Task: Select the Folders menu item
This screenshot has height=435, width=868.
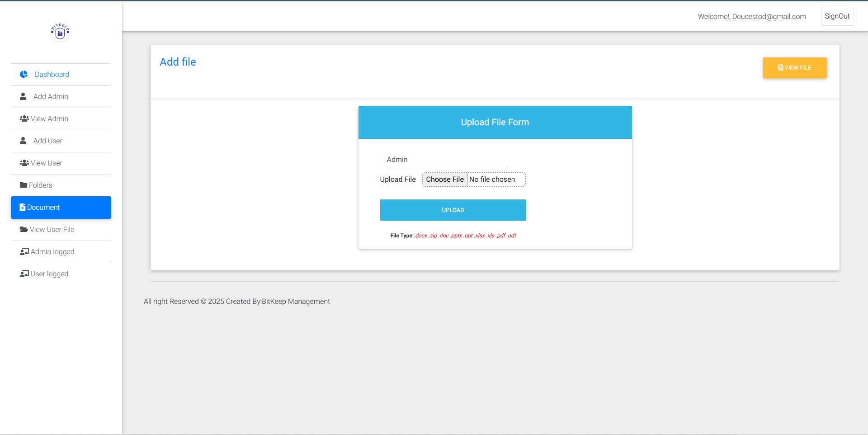Action: pyautogui.click(x=41, y=185)
